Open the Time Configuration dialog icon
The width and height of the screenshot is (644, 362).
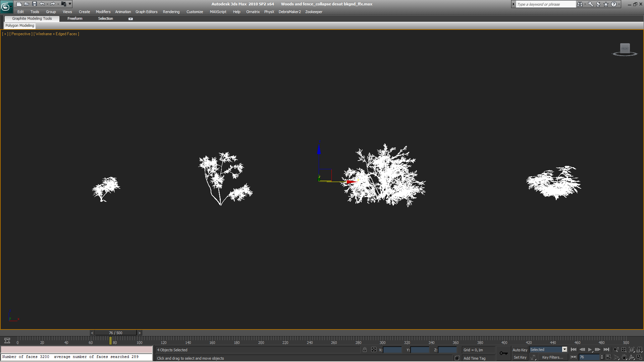click(x=608, y=357)
